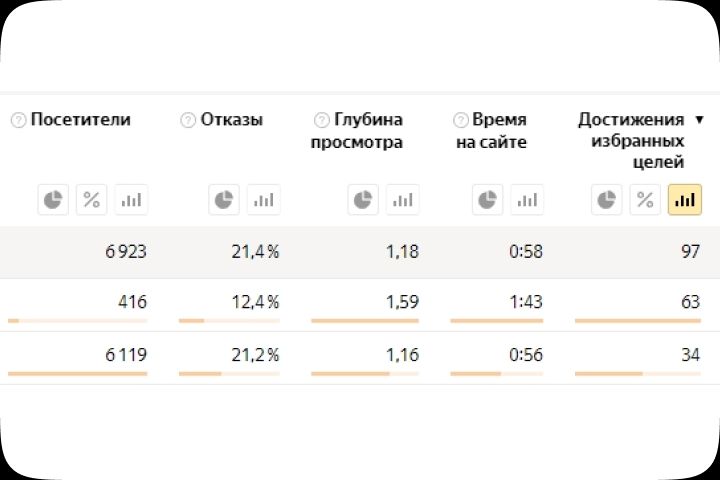Show pie chart for Достижения избранных целей
720x480 pixels.
[x=606, y=200]
